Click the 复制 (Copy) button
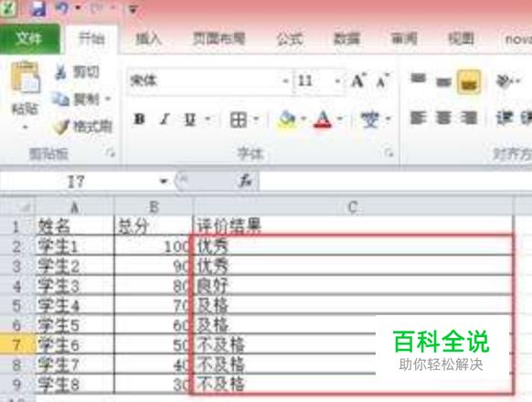Screen dimensions: 532x402 coord(77,99)
